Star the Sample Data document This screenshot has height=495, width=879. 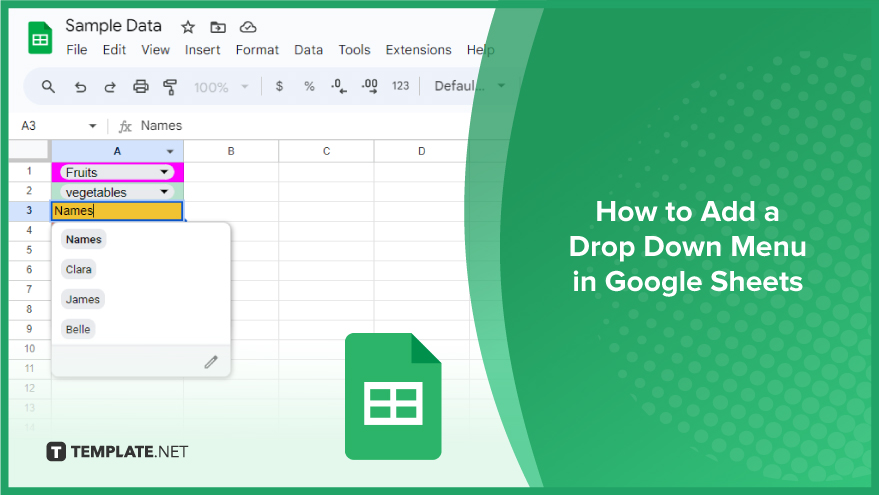(x=188, y=27)
